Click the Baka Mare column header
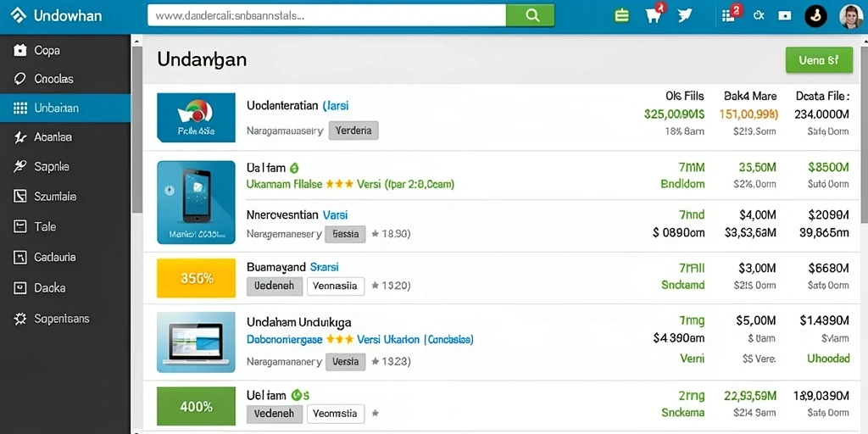This screenshot has width=868, height=434. click(x=750, y=96)
